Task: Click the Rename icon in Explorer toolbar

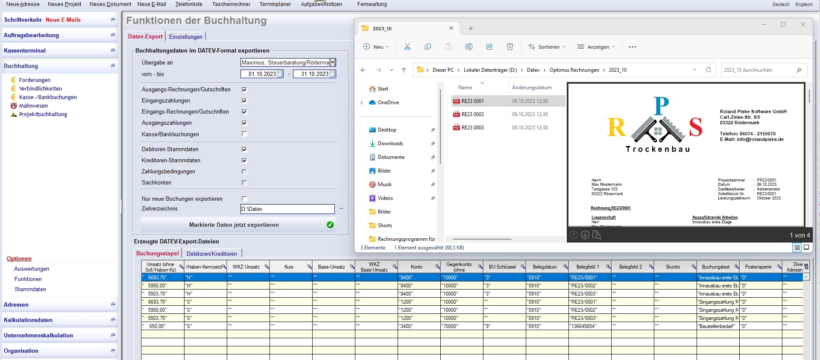Action: click(469, 47)
